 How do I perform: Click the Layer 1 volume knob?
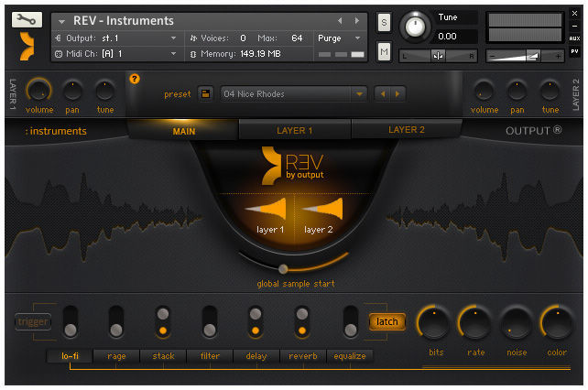point(38,91)
